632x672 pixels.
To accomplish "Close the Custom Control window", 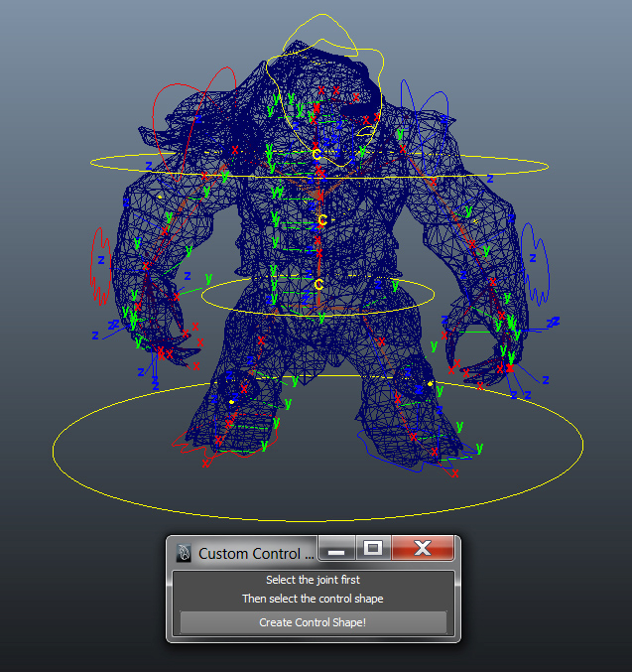I will pyautogui.click(x=423, y=548).
